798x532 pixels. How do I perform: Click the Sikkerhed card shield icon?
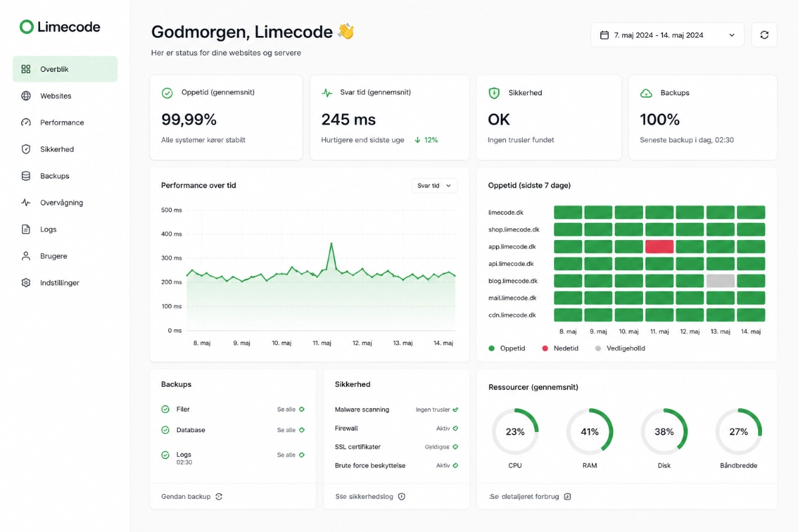[494, 93]
